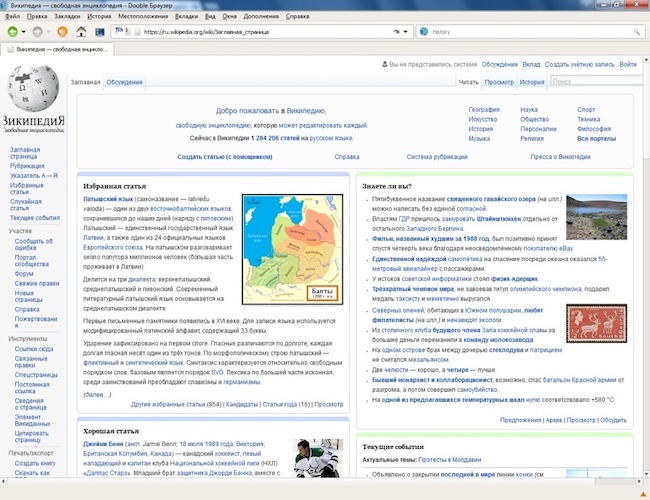Click Спецстраницы in the sidebar
This screenshot has width=650, height=500.
pos(36,375)
